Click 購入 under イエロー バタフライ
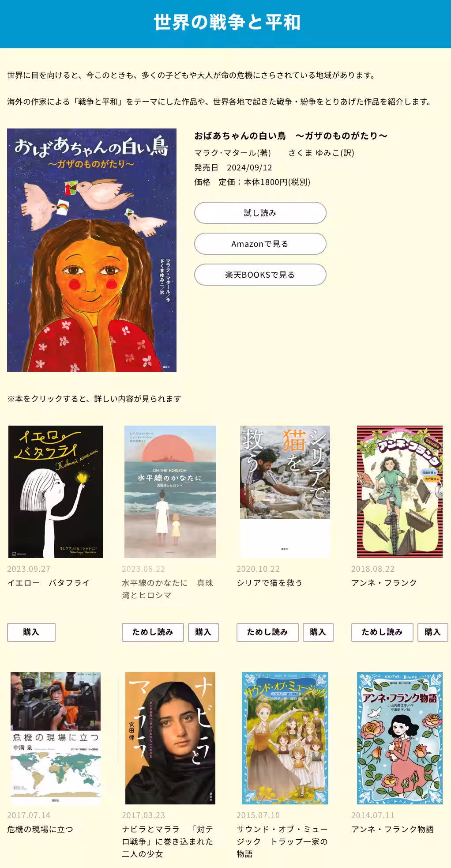Screen dimensions: 451x868 pos(31,632)
